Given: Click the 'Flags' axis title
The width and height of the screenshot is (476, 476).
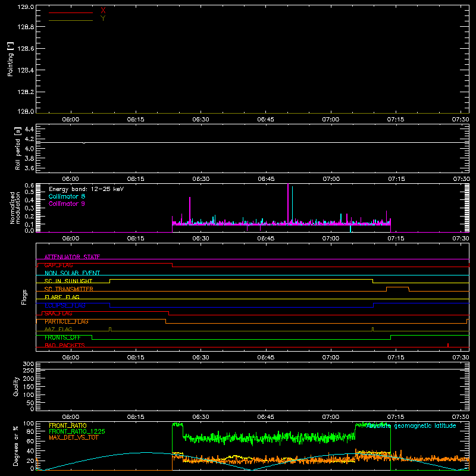Looking at the screenshot, I should (24, 297).
